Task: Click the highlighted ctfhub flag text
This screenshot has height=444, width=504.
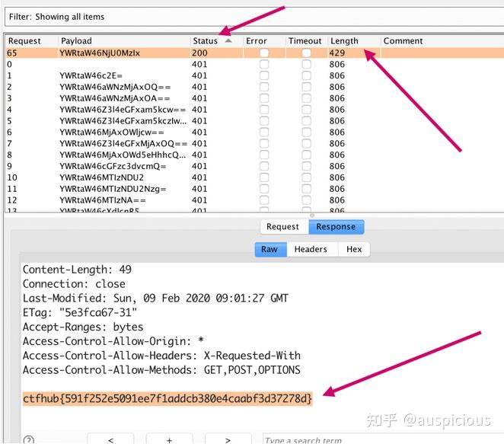Action: 167,398
